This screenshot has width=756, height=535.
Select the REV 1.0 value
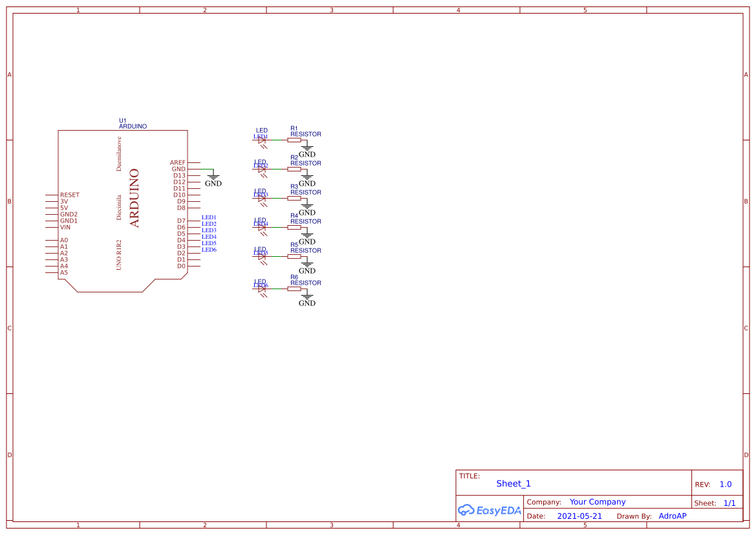pos(725,484)
